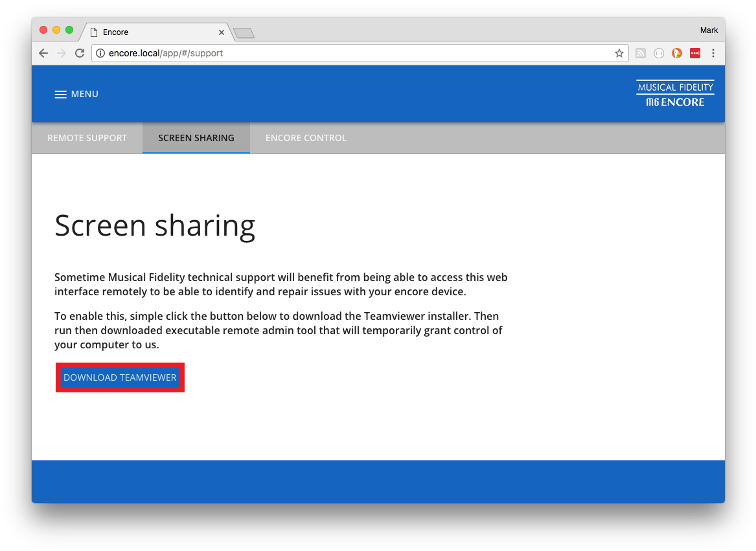
Task: Open a new browser tab
Action: [244, 33]
